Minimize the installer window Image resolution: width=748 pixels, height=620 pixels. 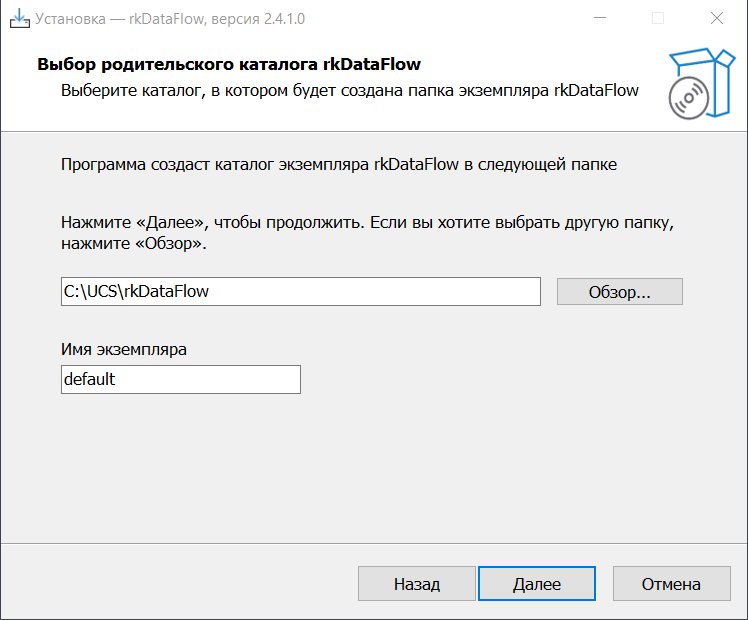[x=601, y=18]
